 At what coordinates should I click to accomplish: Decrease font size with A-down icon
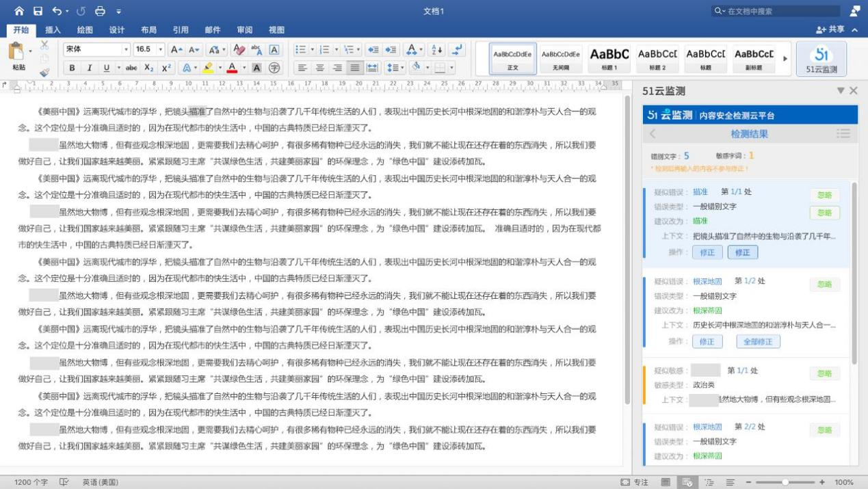[x=194, y=49]
